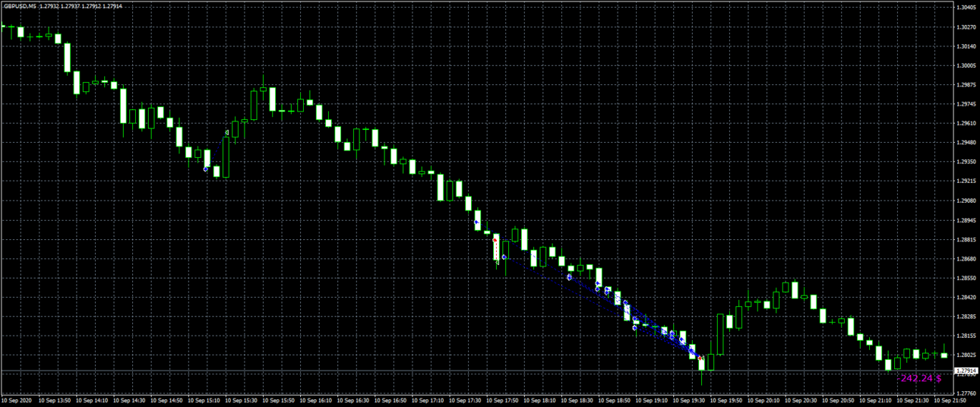Click the 1.30405 price axis label
980x407 pixels.
965,8
